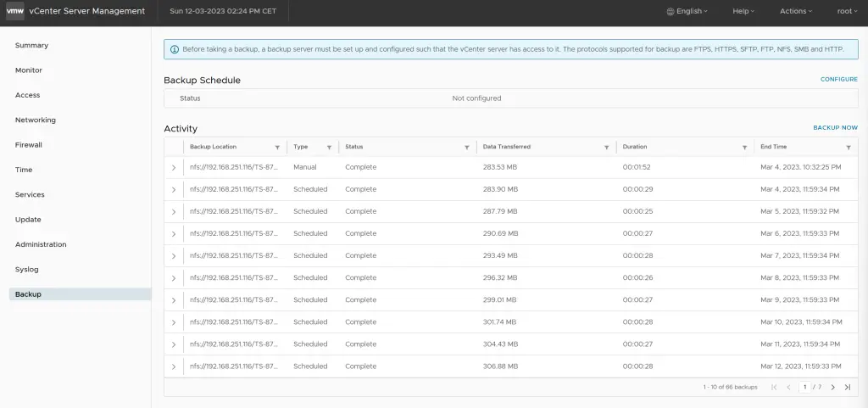This screenshot has width=868, height=408.
Task: Open the root user dropdown
Action: tap(848, 11)
